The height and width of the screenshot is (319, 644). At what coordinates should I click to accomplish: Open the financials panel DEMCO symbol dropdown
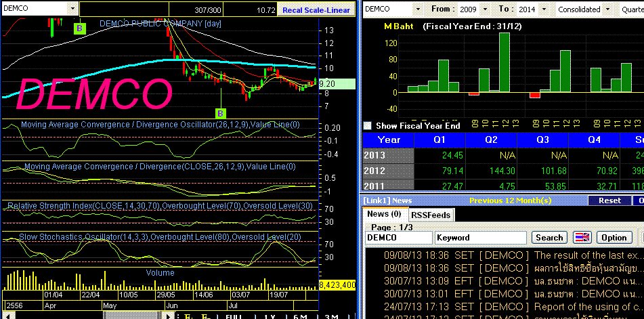pyautogui.click(x=418, y=9)
